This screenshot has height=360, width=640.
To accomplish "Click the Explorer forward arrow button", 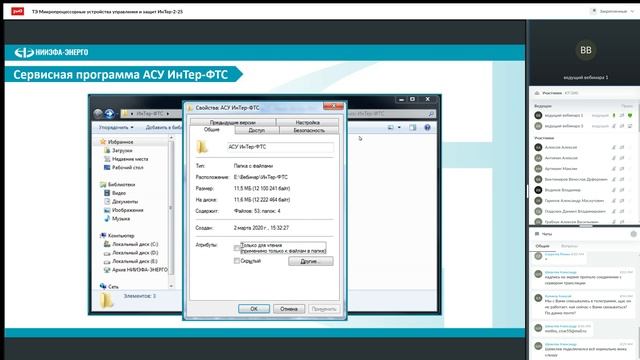I will coord(109,113).
